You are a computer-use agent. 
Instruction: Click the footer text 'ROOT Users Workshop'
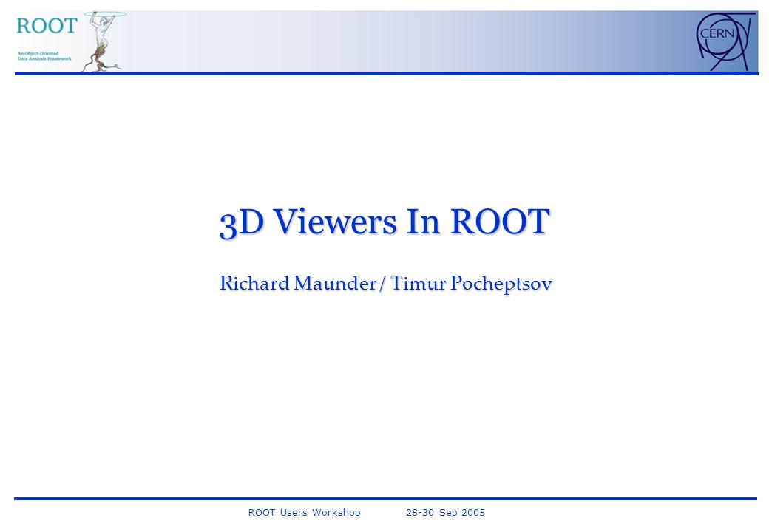[x=304, y=512]
